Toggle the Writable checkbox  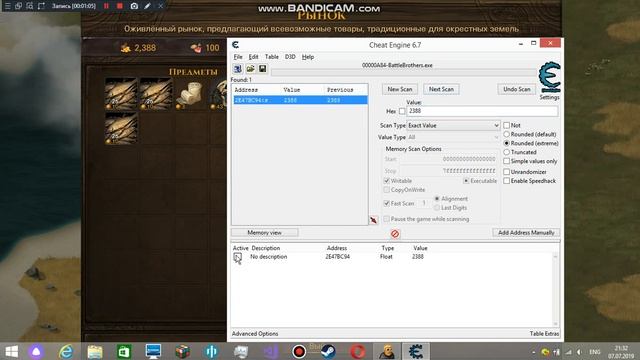[x=387, y=181]
